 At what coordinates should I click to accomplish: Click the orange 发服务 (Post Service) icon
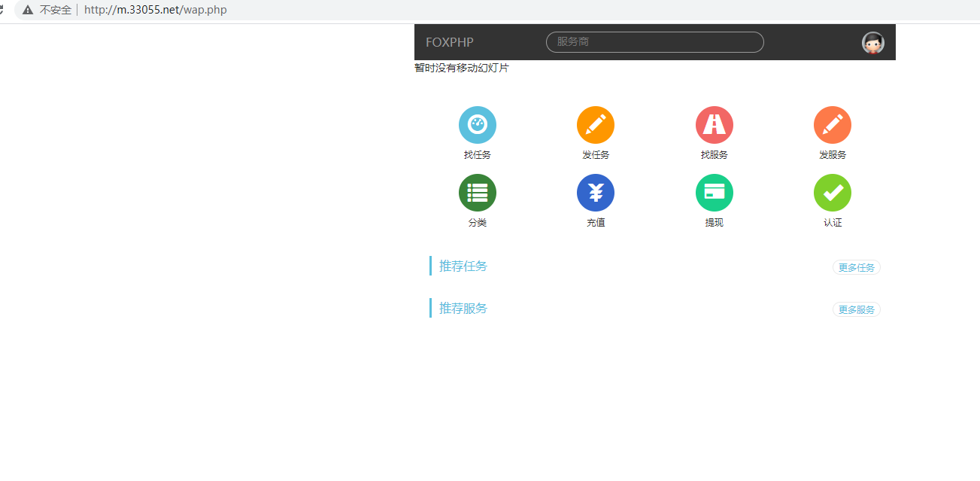832,124
